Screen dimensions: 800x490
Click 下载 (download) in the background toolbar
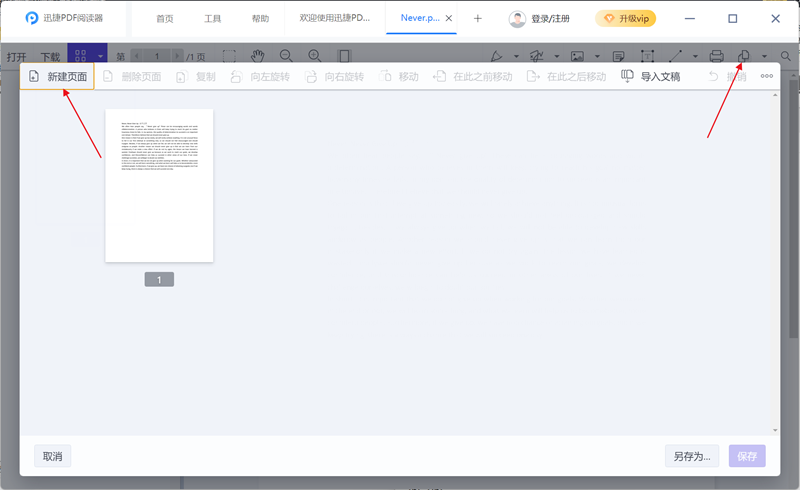(x=50, y=56)
